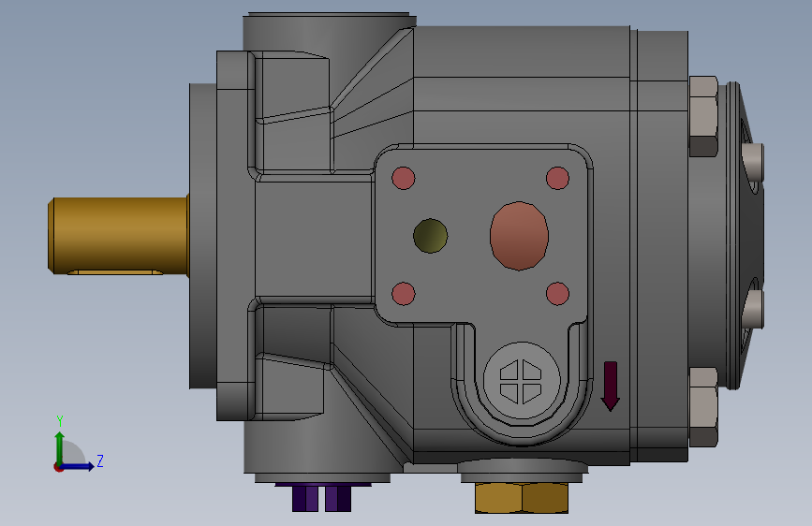Select the round plug with cross emblem

coord(522,381)
